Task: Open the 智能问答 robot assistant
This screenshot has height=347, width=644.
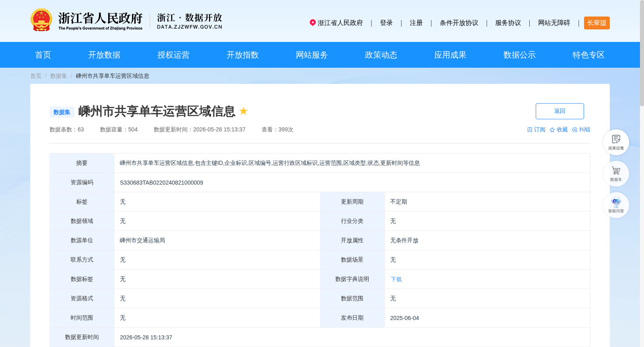Action: coord(616,205)
